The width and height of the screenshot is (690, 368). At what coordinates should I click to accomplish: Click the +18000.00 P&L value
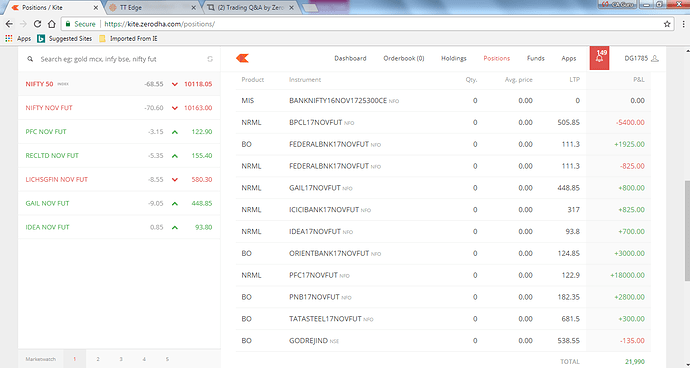(627, 275)
